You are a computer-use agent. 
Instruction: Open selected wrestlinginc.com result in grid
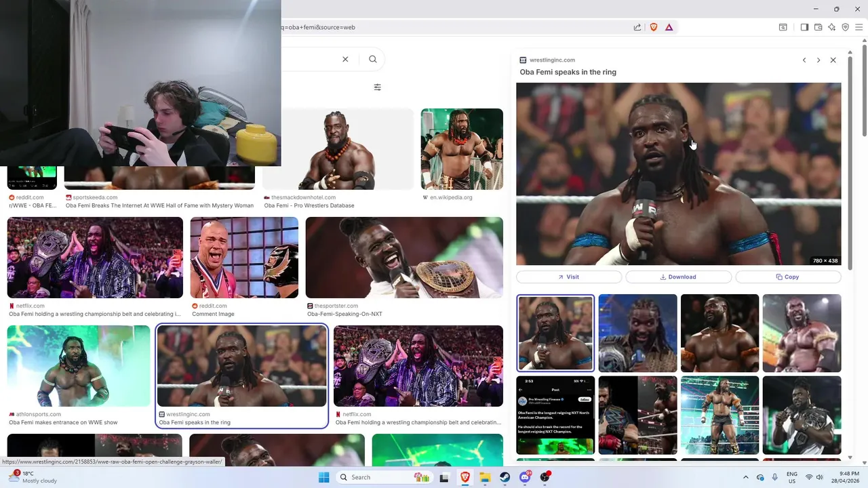[242, 366]
